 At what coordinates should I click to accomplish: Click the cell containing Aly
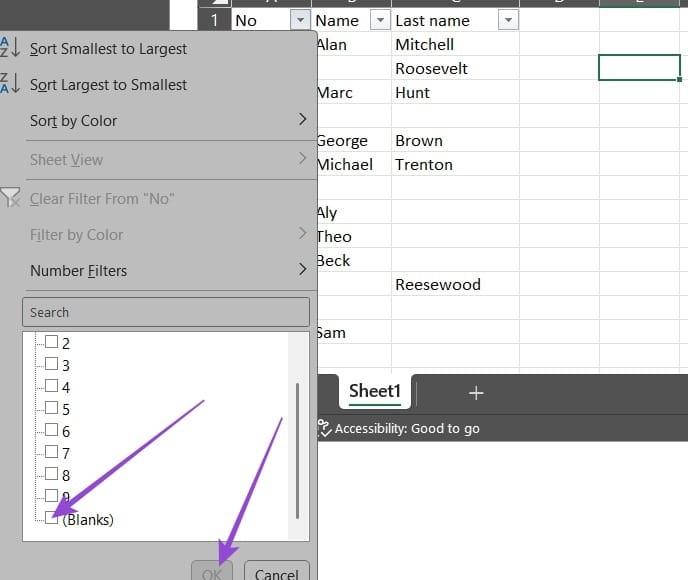click(354, 212)
